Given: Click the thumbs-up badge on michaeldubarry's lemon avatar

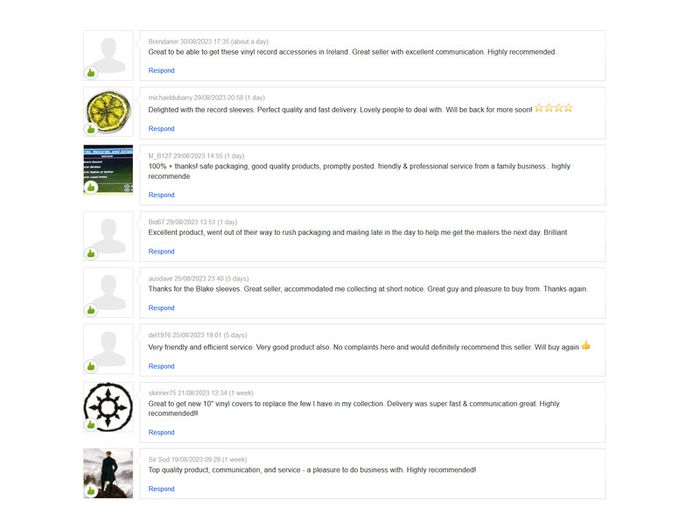Looking at the screenshot, I should tap(91, 129).
